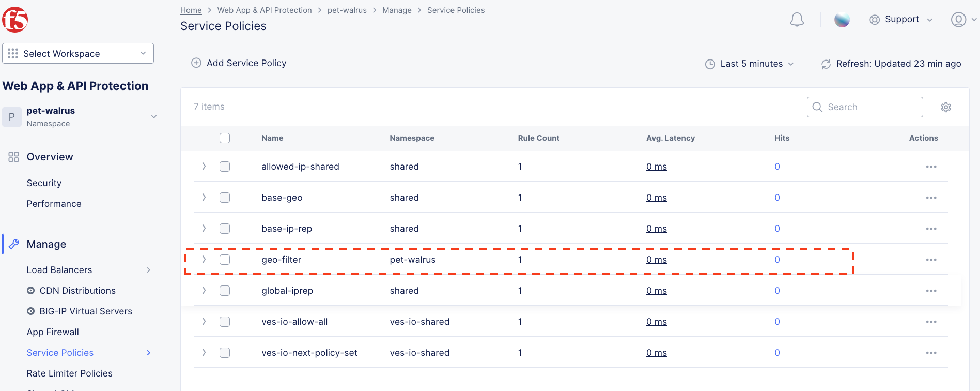Click the Hits value for allowed-ip-shared
The width and height of the screenshot is (980, 391).
point(777,167)
